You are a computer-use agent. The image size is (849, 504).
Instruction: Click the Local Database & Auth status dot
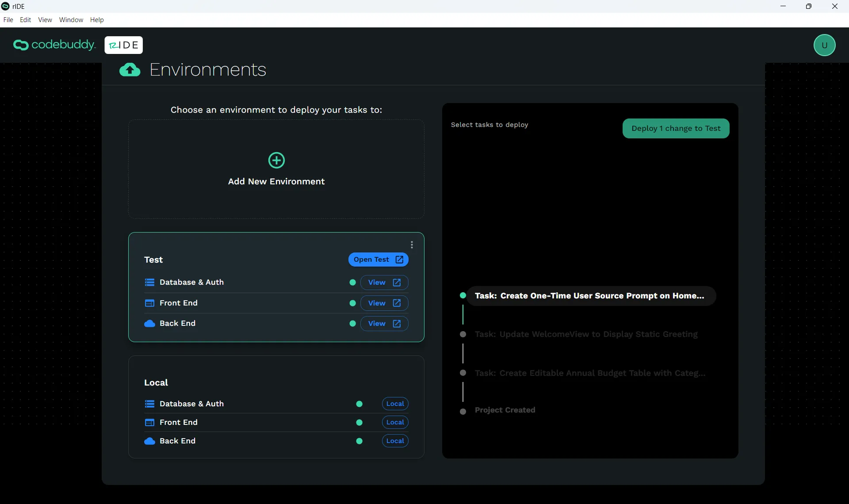click(359, 404)
